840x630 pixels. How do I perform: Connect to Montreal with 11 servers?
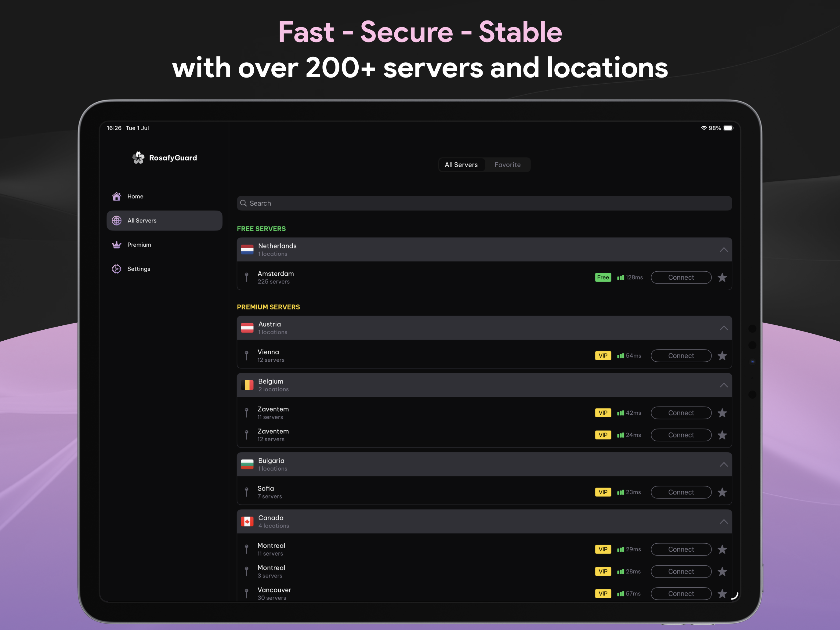click(x=681, y=549)
